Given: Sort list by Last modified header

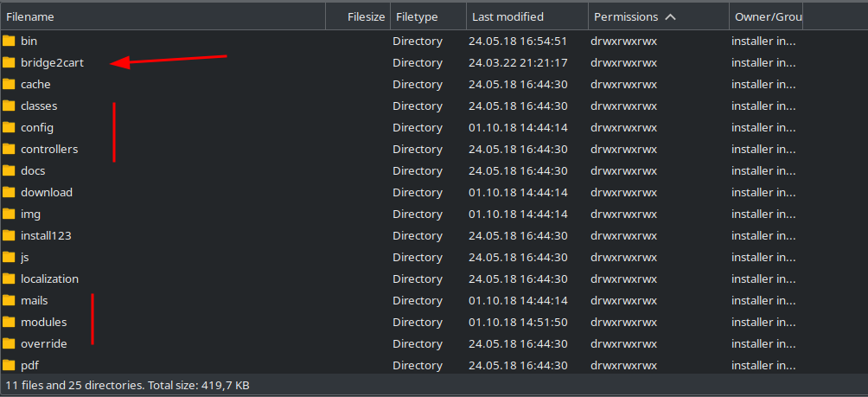Looking at the screenshot, I should click(x=507, y=16).
